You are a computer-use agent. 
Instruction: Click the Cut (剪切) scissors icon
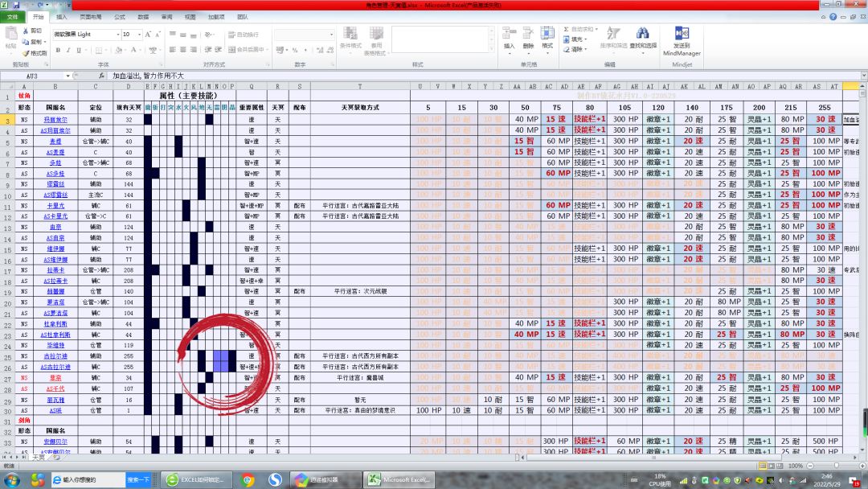pyautogui.click(x=26, y=31)
